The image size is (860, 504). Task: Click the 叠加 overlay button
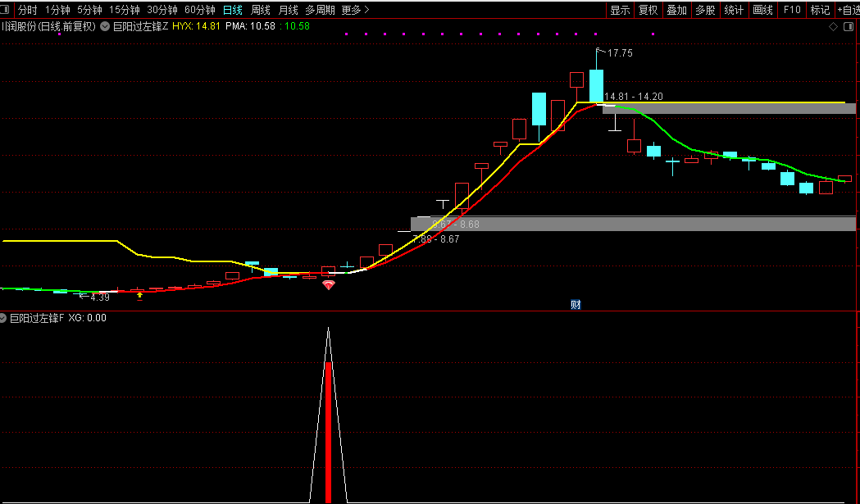(677, 10)
